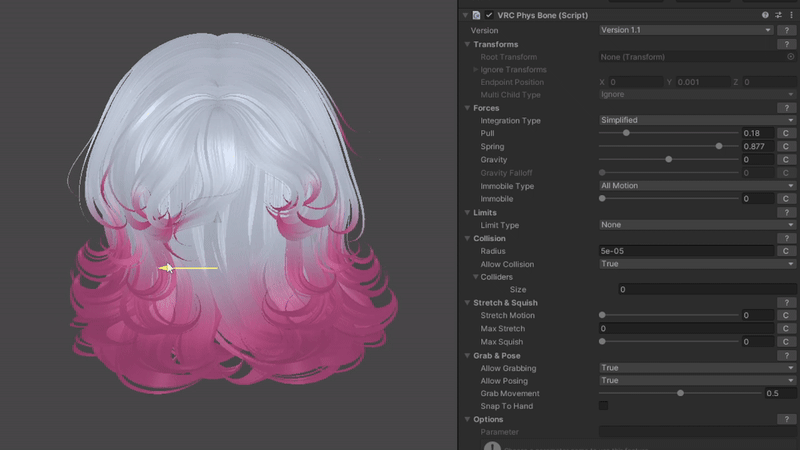Click the help button for Grab & Pose
The height and width of the screenshot is (450, 800).
[x=786, y=356]
